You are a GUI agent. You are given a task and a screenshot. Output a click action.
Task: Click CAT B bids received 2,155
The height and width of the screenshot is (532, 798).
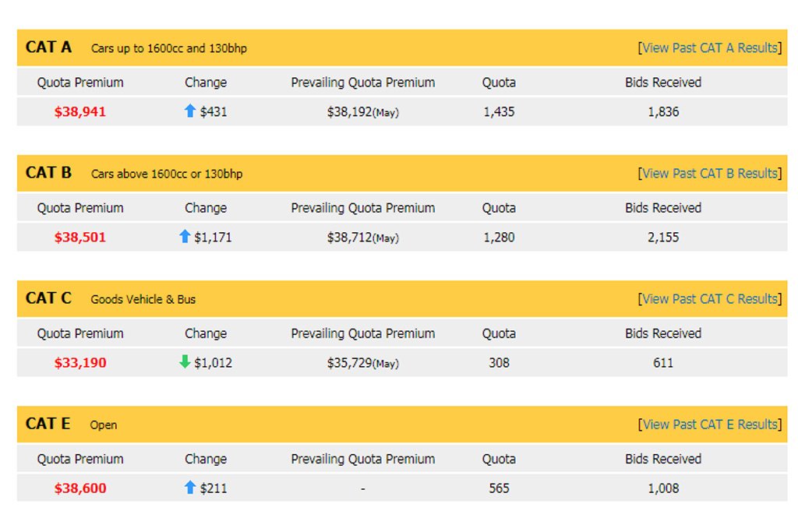pyautogui.click(x=663, y=238)
